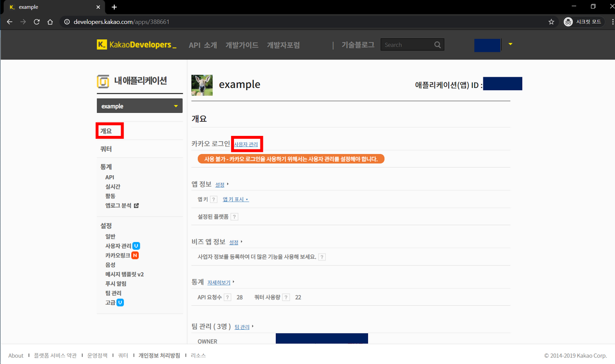The image size is (615, 364).
Task: Click 사용자 관리 link beside 카카오 로그인
Action: click(x=246, y=144)
